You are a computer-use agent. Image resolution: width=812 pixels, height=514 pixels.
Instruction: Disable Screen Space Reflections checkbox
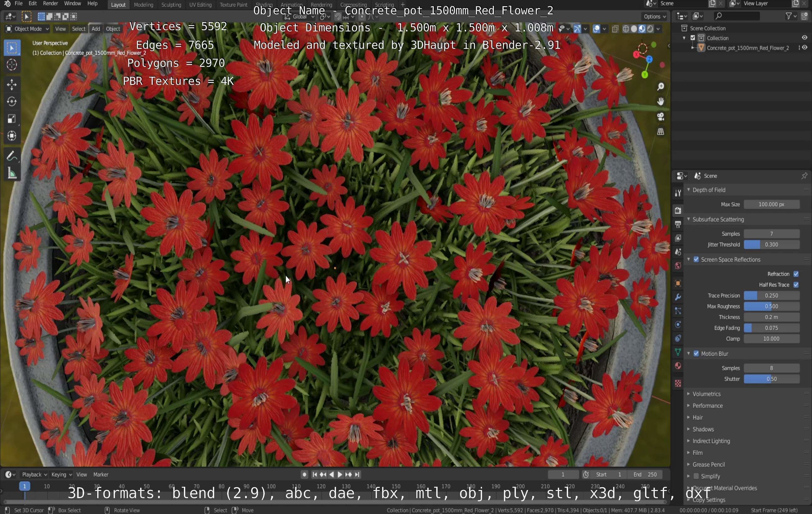point(696,260)
